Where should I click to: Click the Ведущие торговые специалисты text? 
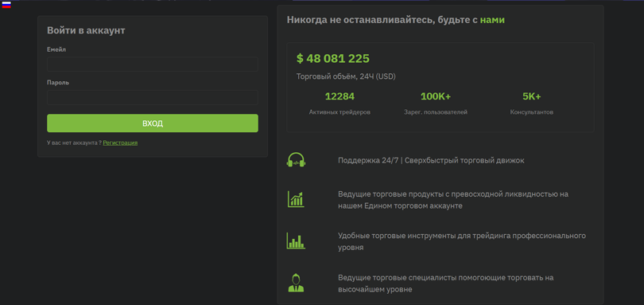point(445,283)
